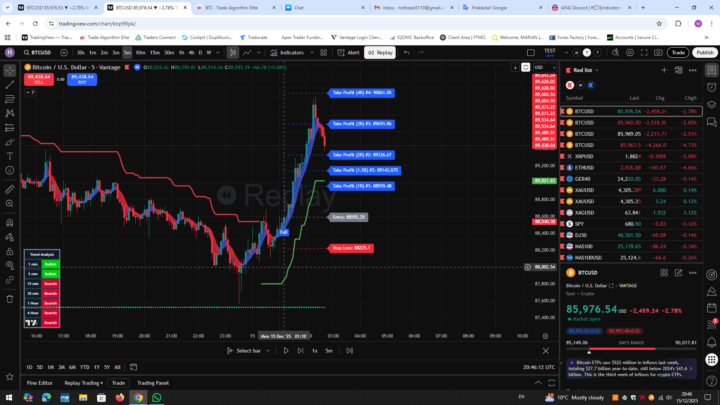Remove drawings with the trash icon
The width and height of the screenshot is (720, 405).
coord(10,299)
